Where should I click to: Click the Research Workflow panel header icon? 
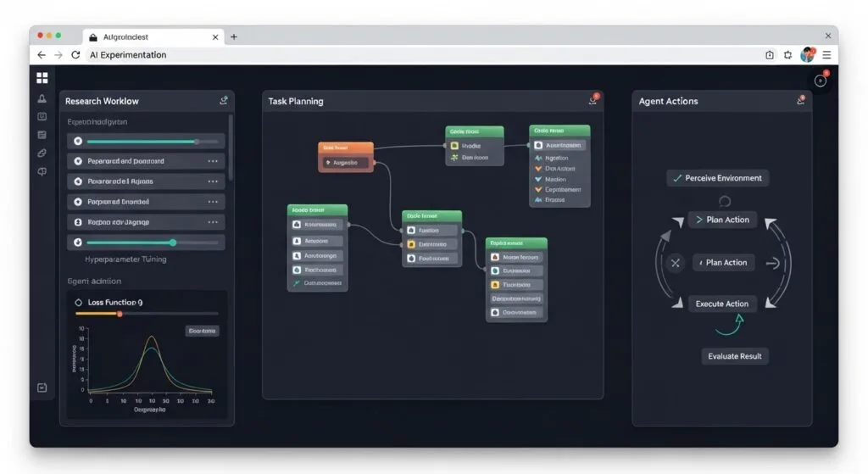[x=224, y=100]
